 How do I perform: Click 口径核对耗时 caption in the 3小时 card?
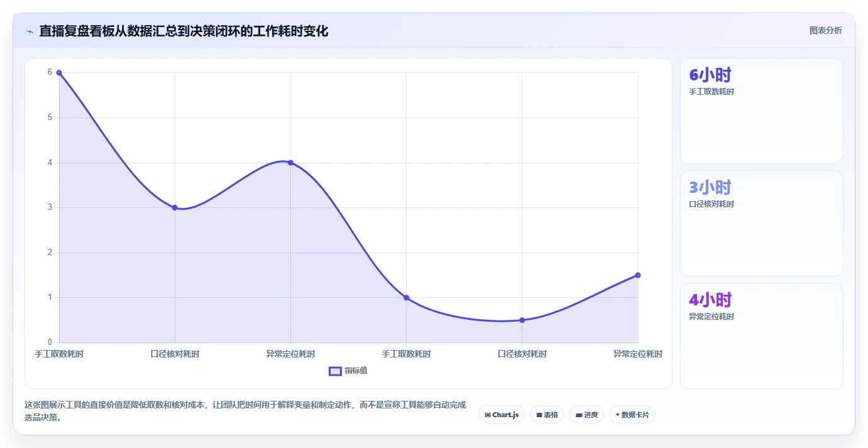click(711, 204)
